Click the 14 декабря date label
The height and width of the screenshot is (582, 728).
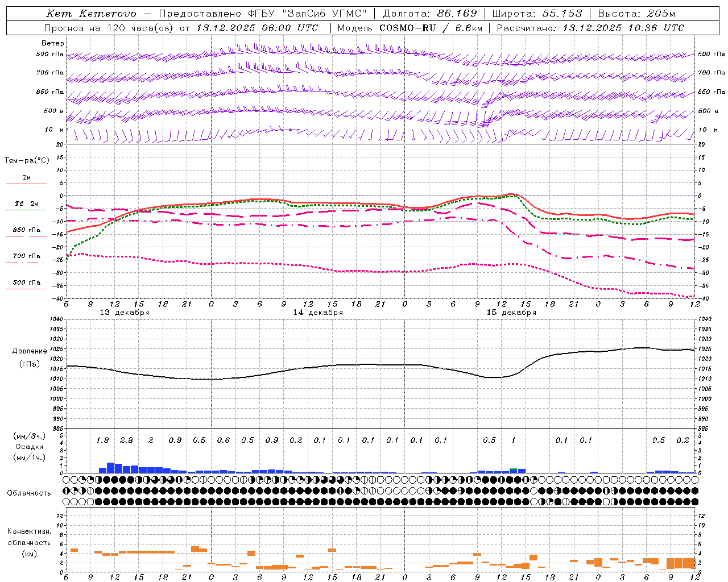click(x=318, y=313)
